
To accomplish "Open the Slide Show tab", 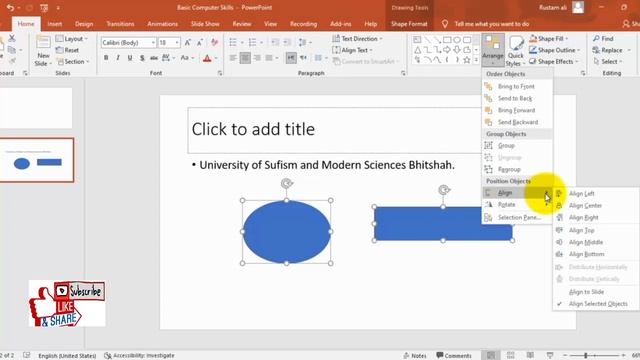I will pyautogui.click(x=205, y=24).
